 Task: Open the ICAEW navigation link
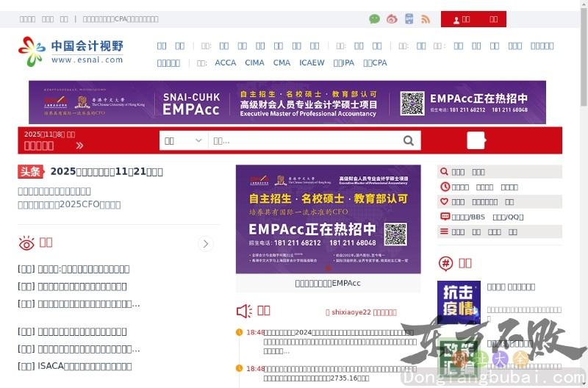tap(312, 63)
